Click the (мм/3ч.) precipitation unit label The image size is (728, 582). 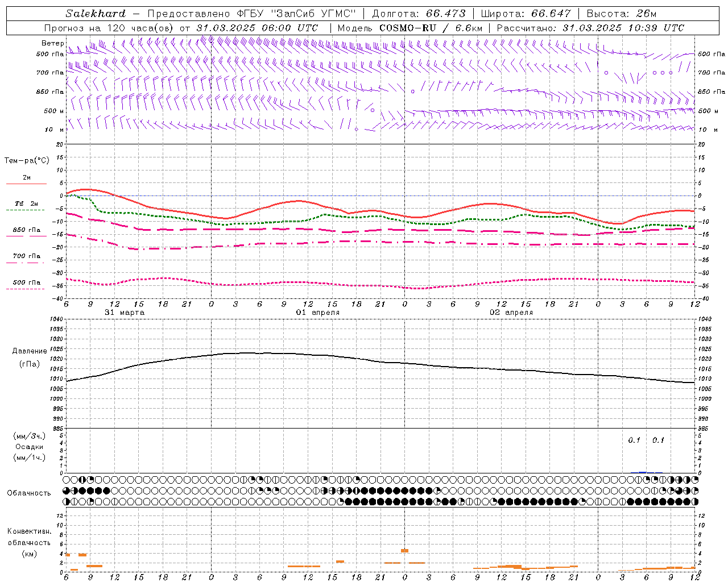[x=30, y=436]
